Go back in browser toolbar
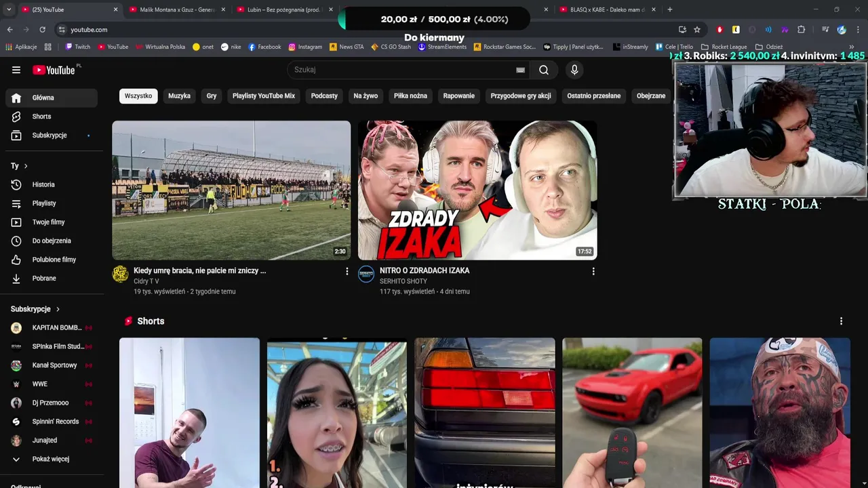This screenshot has height=488, width=868. pos(9,30)
